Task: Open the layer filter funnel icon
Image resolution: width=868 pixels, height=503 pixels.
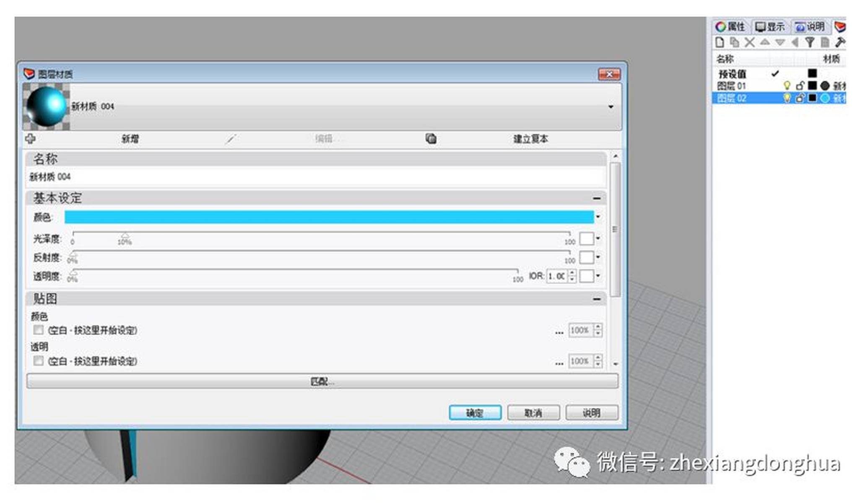Action: (810, 42)
